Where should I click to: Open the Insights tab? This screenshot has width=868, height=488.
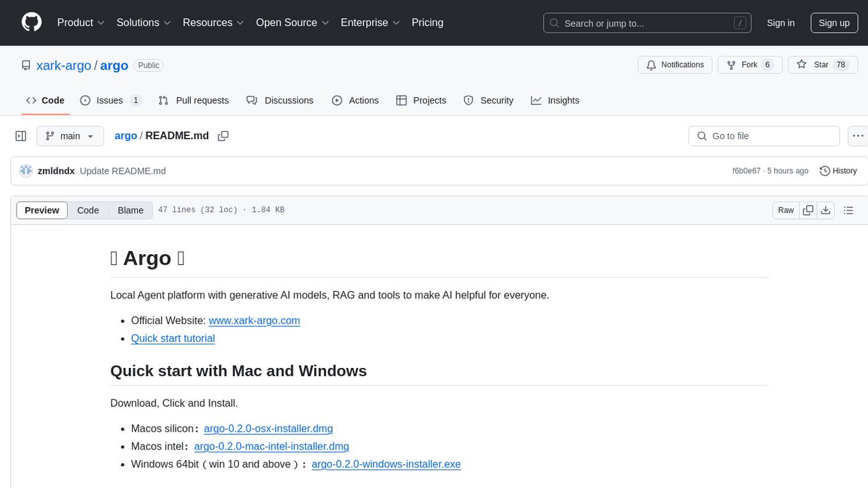pos(555,100)
